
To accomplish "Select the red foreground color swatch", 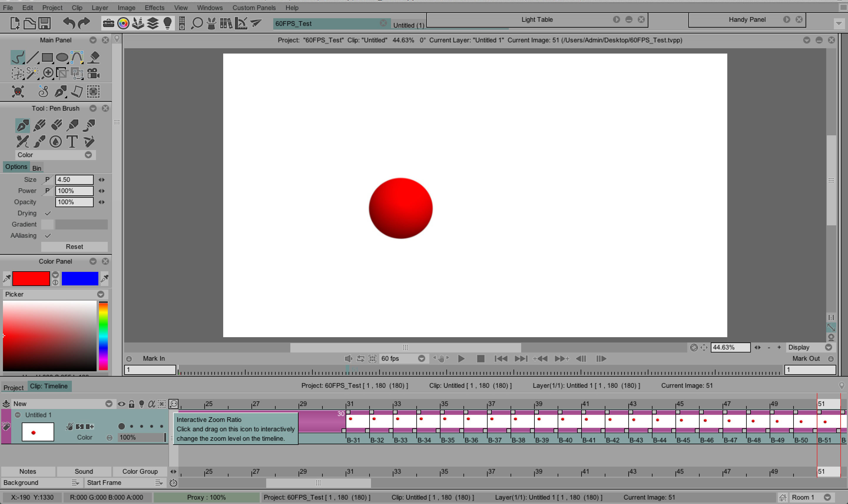I will [31, 279].
